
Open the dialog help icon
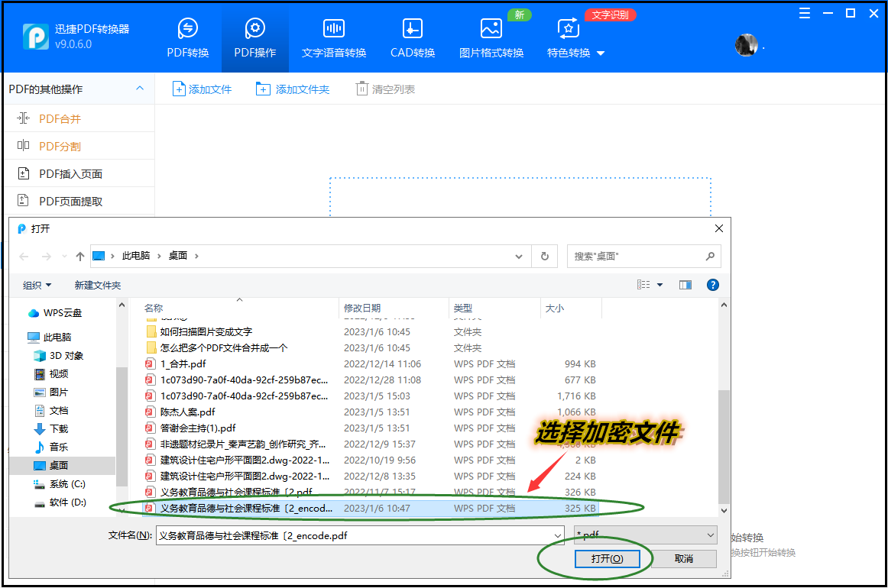click(713, 285)
